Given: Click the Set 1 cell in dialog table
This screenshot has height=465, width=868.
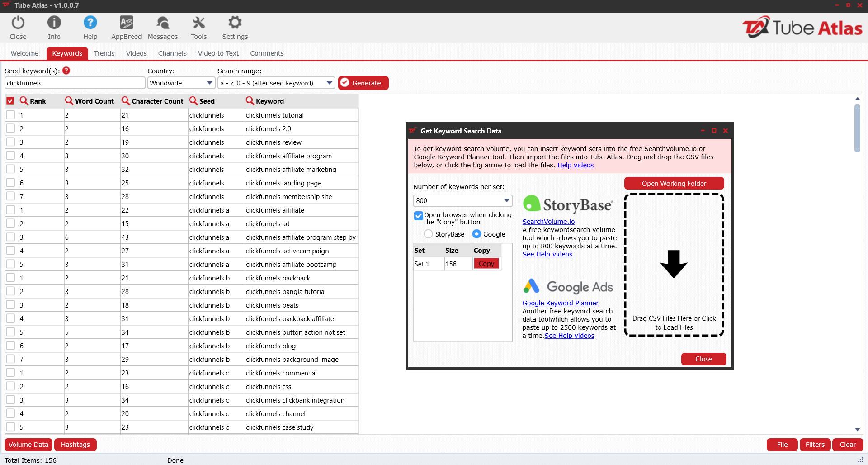Looking at the screenshot, I should pos(429,264).
